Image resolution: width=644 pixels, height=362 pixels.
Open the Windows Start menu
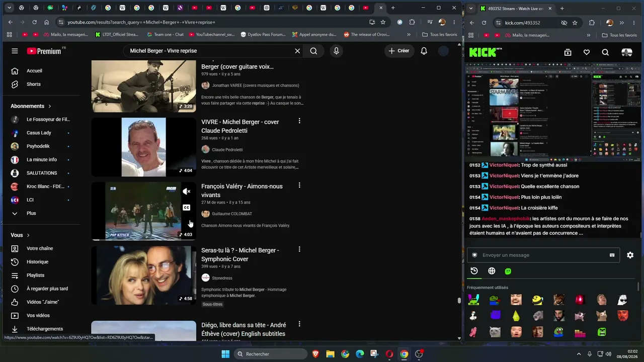(225, 354)
